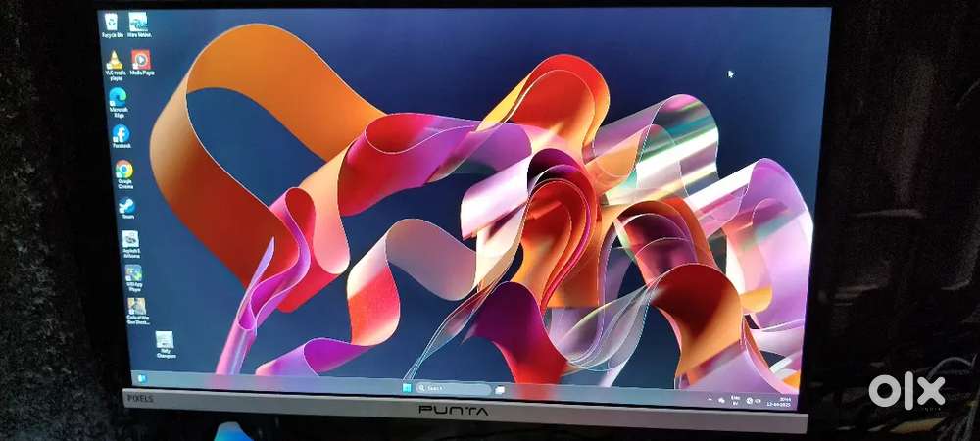Click the taskbar Search box
Image resolution: width=980 pixels, height=441 pixels.
tap(452, 388)
